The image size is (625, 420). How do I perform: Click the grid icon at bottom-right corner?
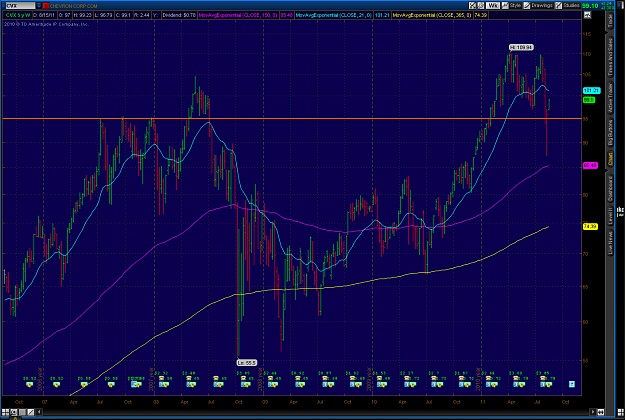point(620,412)
